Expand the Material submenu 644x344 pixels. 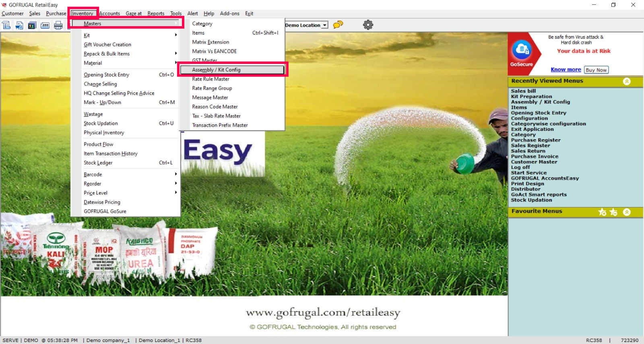[x=176, y=63]
